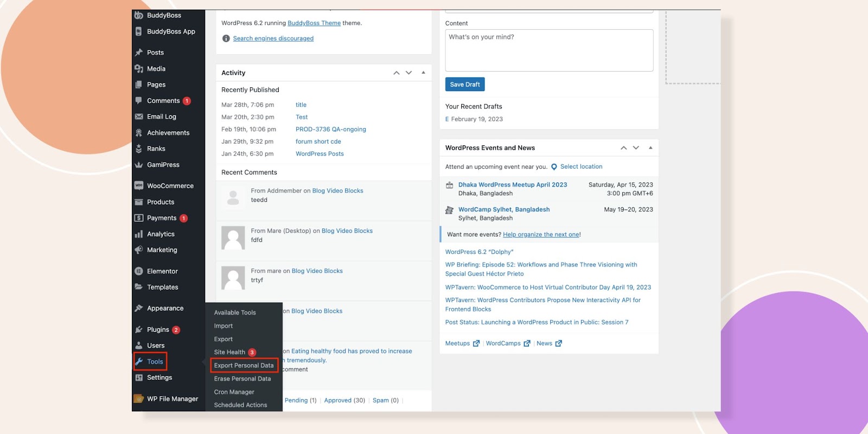Move Activity widget down
The height and width of the screenshot is (434, 868).
click(409, 73)
